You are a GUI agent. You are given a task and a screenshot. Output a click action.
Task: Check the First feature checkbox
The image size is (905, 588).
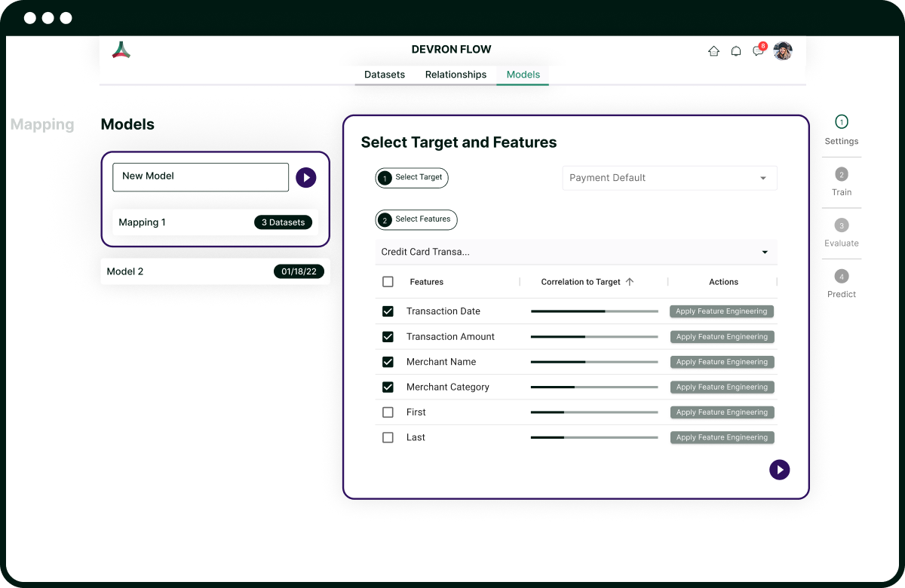(x=388, y=412)
